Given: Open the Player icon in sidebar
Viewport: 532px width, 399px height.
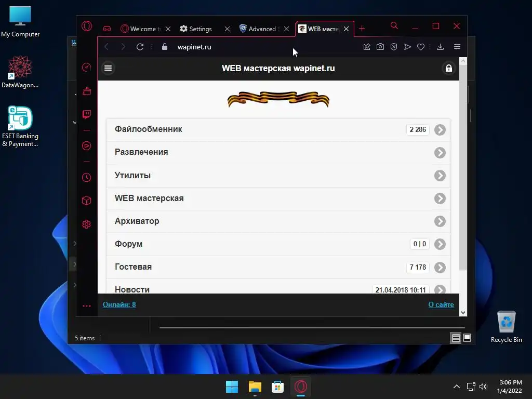Looking at the screenshot, I should coord(87,146).
